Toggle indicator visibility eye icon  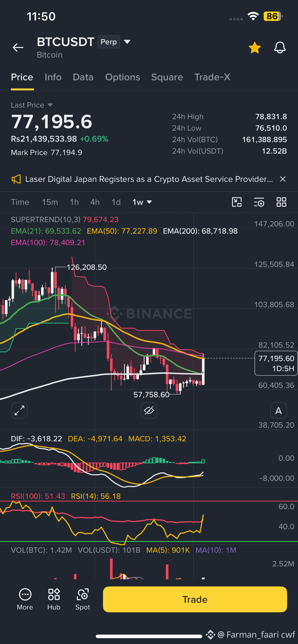[149, 410]
